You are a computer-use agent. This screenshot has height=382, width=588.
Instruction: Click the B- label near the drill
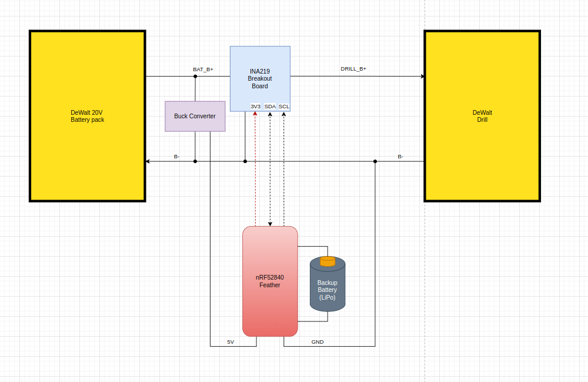pos(400,157)
